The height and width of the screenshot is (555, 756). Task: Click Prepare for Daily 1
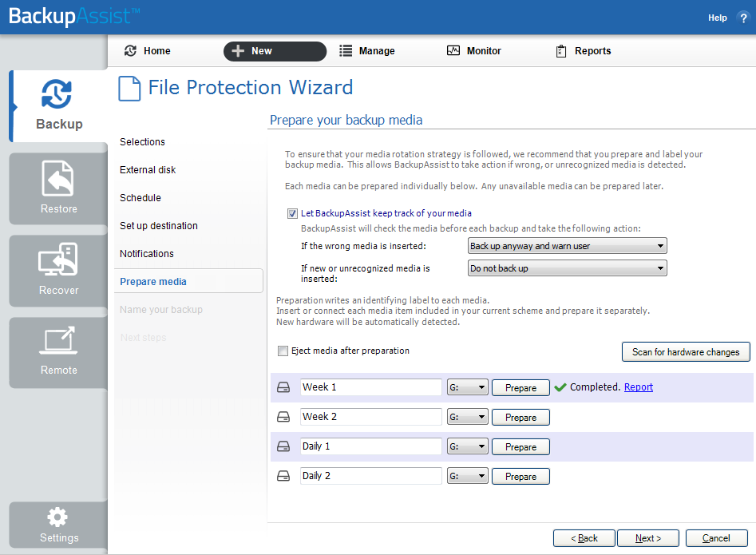(x=520, y=447)
